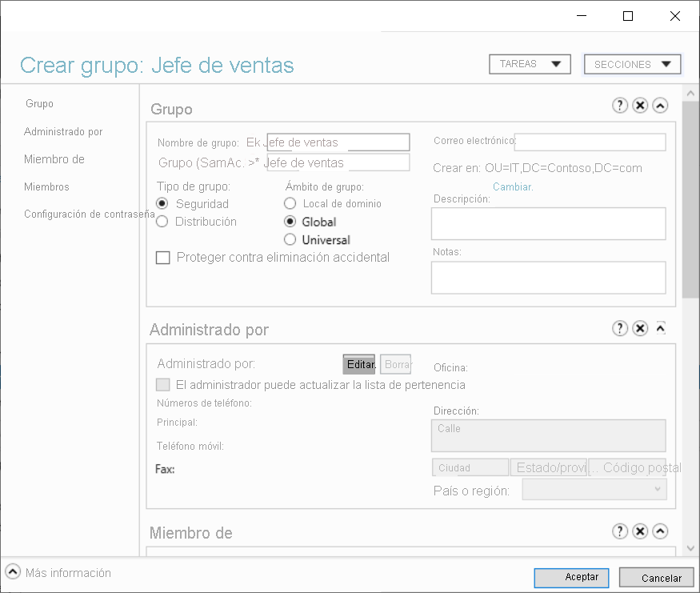Viewport: 700px width, 593px height.
Task: Open the SECCIONES dropdown
Action: tap(632, 64)
